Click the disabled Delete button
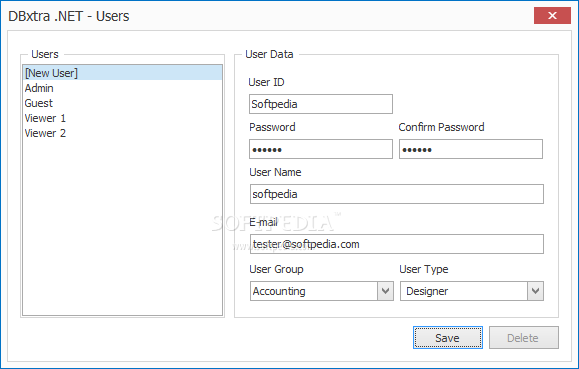The image size is (579, 369). tap(524, 338)
